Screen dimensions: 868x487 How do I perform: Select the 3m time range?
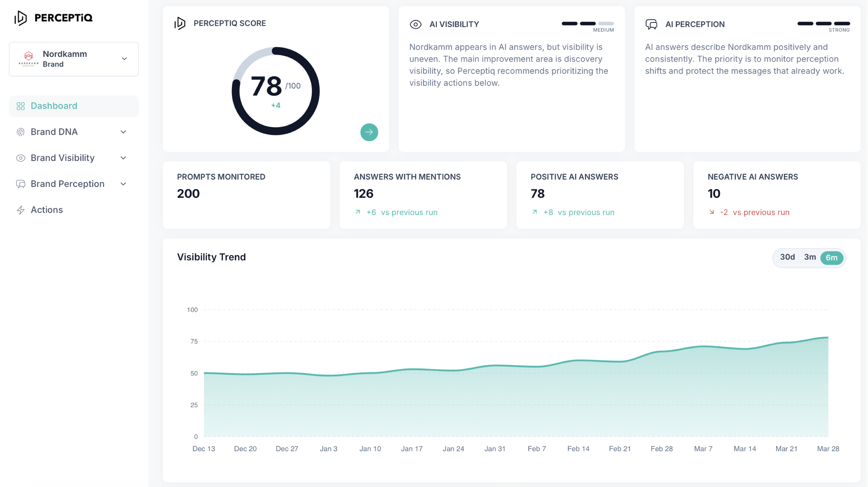point(810,257)
